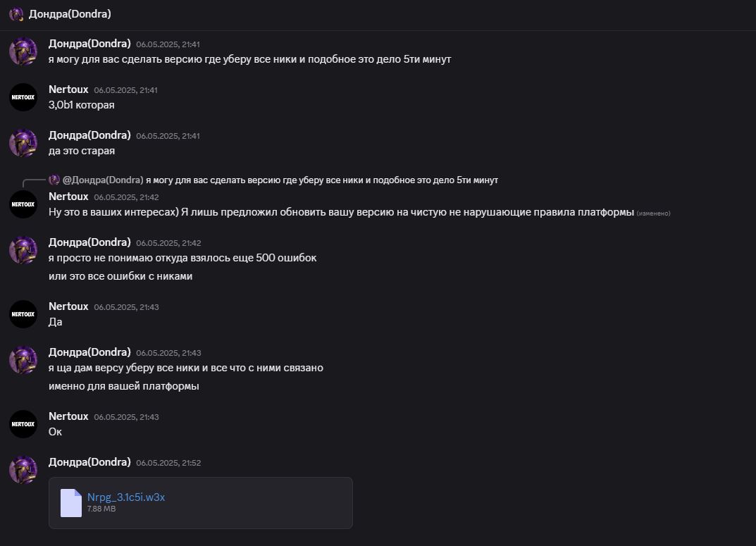Click the Nertoux username above the Ок message
This screenshot has height=546, width=756.
point(68,416)
